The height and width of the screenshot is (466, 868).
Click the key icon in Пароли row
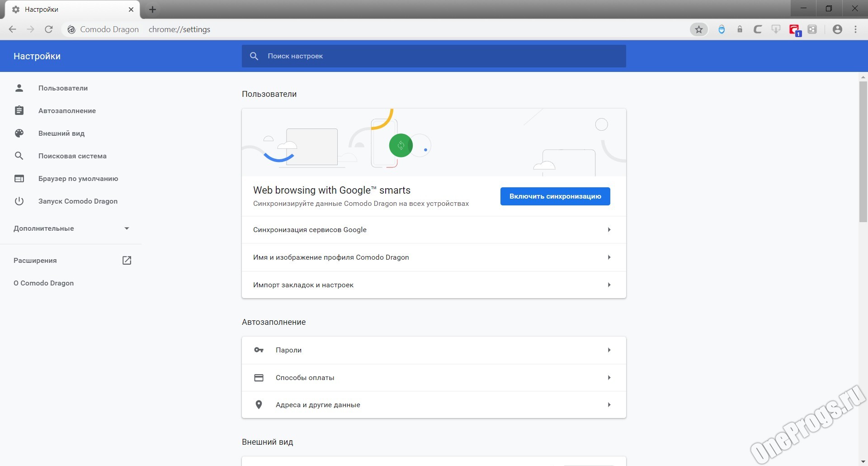259,350
